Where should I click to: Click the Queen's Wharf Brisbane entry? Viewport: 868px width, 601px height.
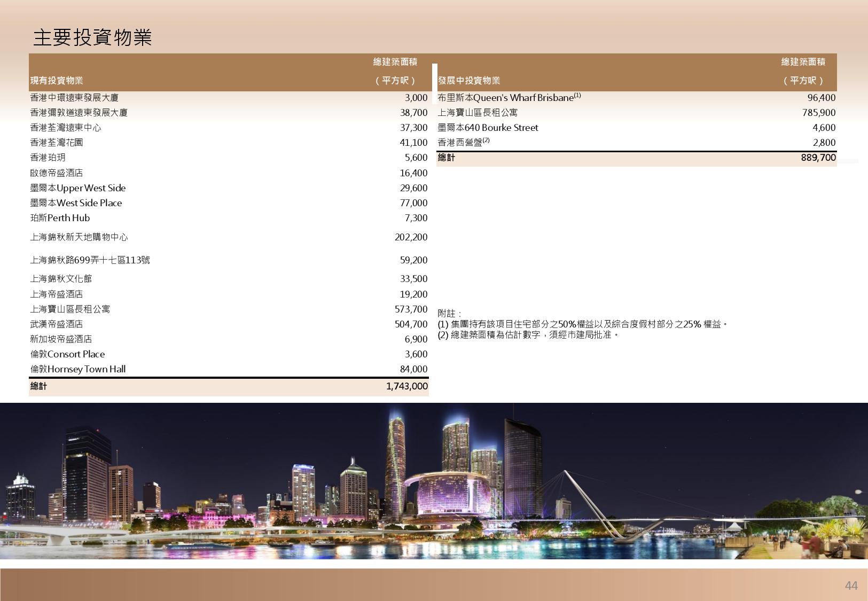point(509,98)
